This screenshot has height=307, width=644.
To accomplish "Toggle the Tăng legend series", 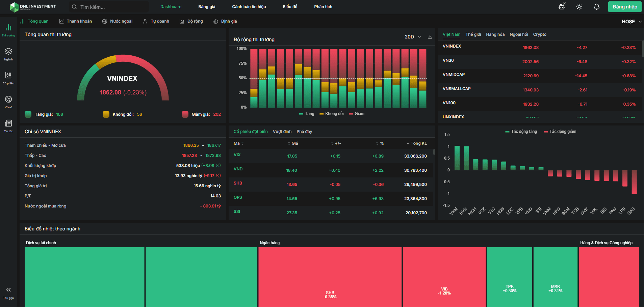I will [x=307, y=114].
